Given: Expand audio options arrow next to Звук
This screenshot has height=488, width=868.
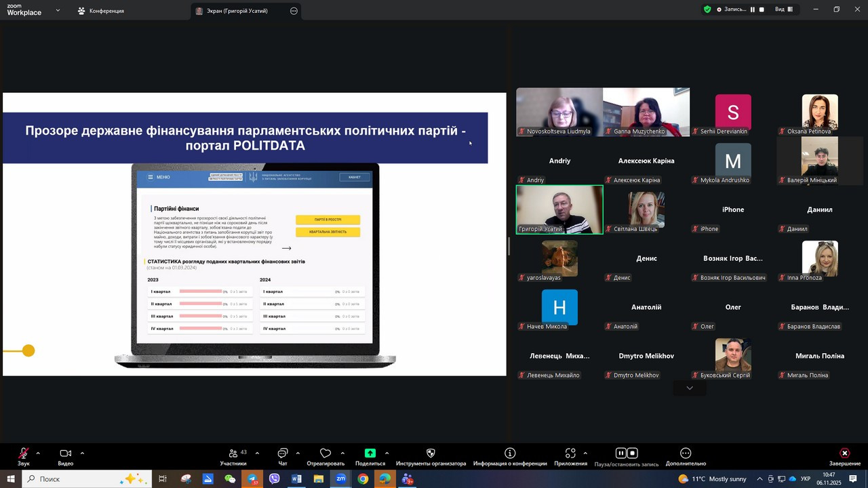Looking at the screenshot, I should 38,453.
